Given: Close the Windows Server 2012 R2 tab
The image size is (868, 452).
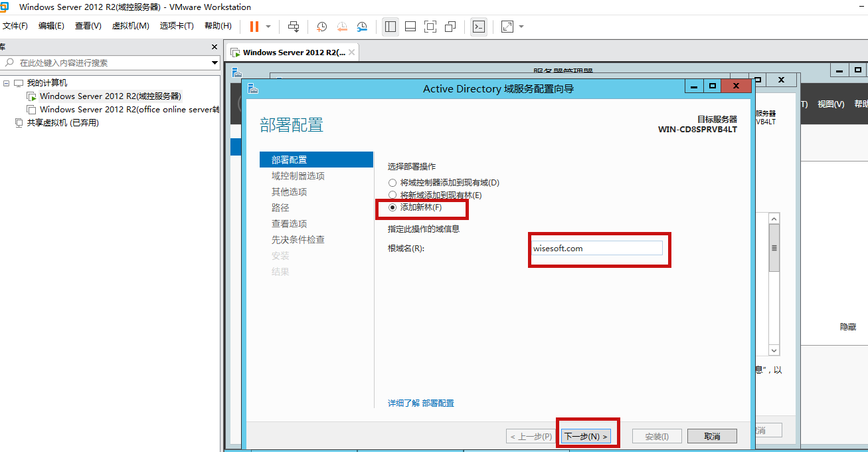Looking at the screenshot, I should click(352, 53).
